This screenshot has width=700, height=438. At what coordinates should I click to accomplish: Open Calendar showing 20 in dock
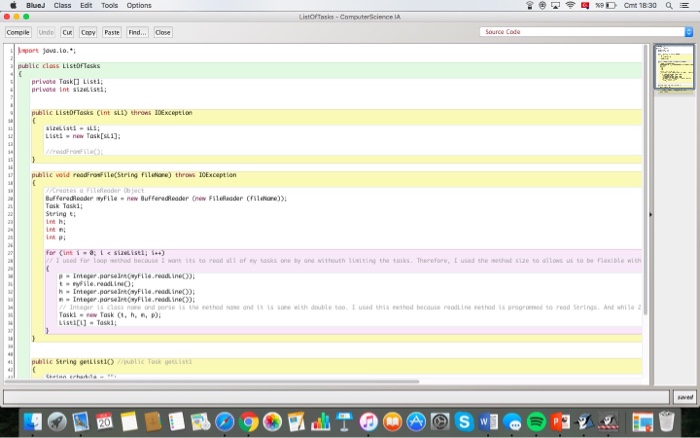pyautogui.click(x=104, y=421)
